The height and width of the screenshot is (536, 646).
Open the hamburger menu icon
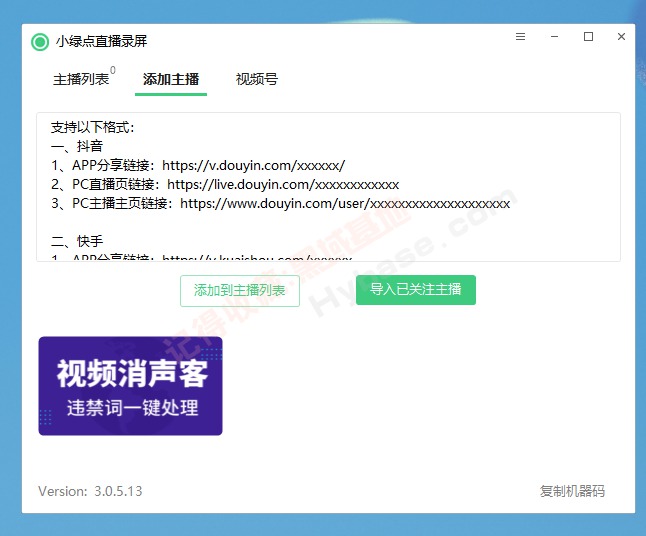point(520,37)
